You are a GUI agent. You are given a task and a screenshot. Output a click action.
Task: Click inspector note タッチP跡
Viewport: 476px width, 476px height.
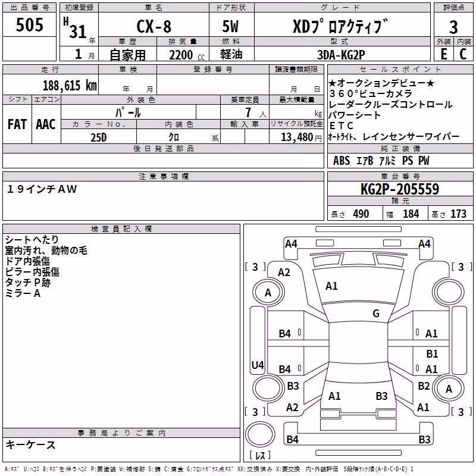27,283
